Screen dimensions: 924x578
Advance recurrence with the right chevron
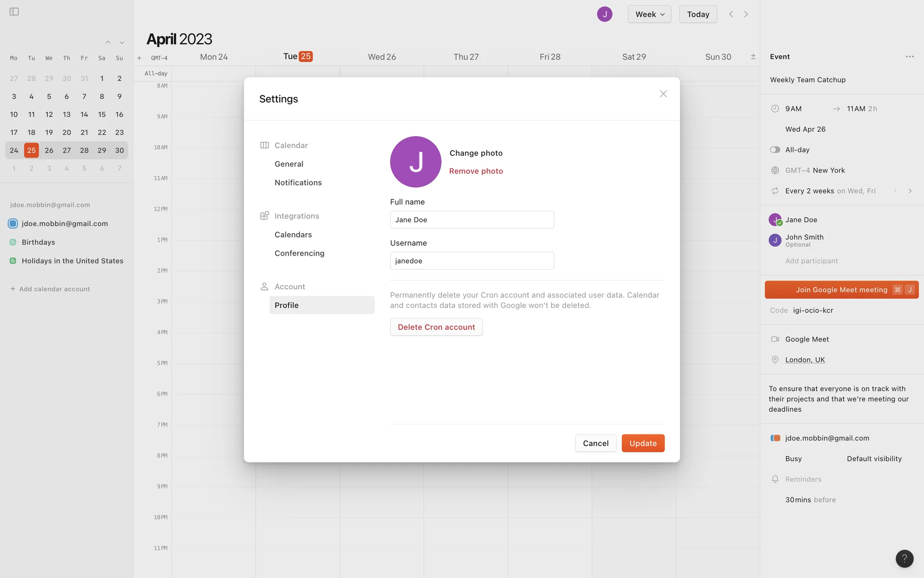pyautogui.click(x=910, y=191)
